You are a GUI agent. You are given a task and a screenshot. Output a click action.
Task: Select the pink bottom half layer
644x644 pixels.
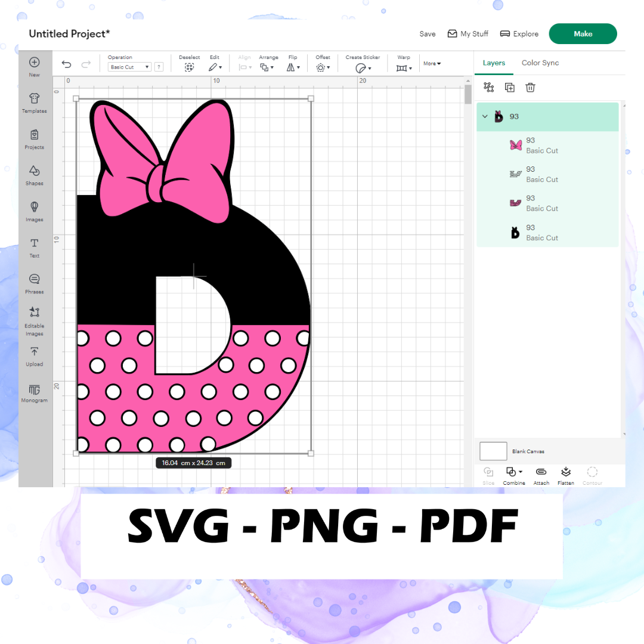click(x=547, y=203)
